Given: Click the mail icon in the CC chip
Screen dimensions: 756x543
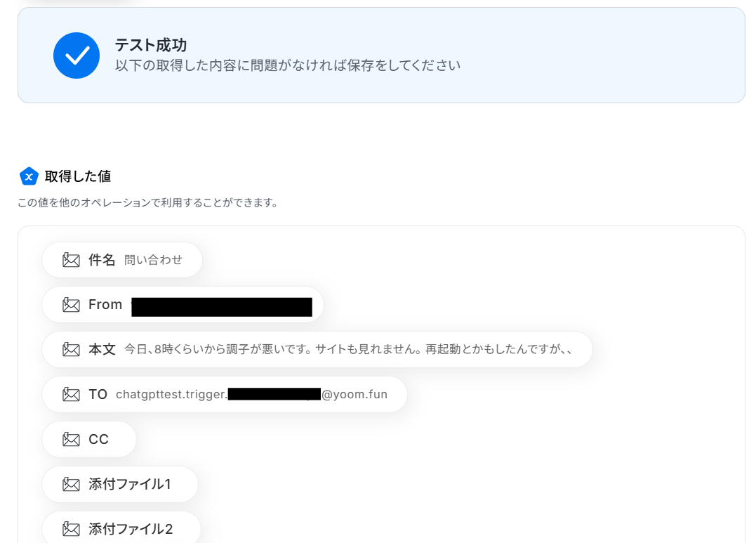Looking at the screenshot, I should coord(72,439).
